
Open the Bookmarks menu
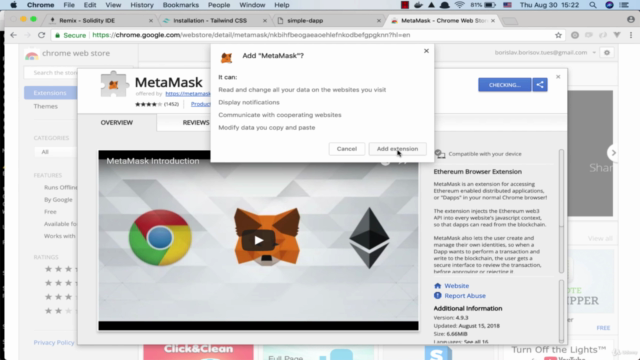[180, 5]
